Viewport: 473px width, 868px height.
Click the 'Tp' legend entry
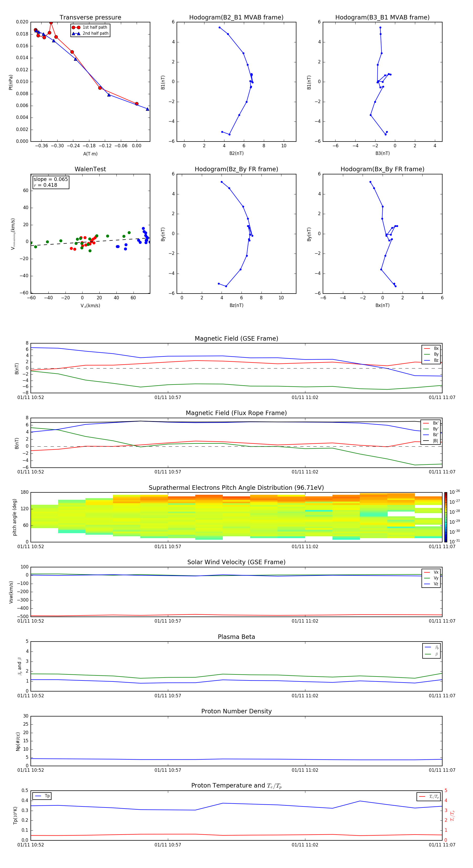click(42, 796)
